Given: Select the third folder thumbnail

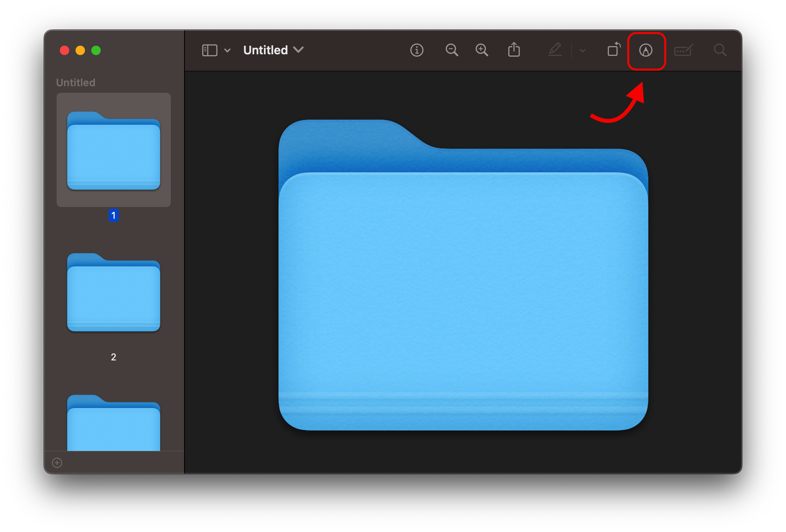Looking at the screenshot, I should point(114,423).
